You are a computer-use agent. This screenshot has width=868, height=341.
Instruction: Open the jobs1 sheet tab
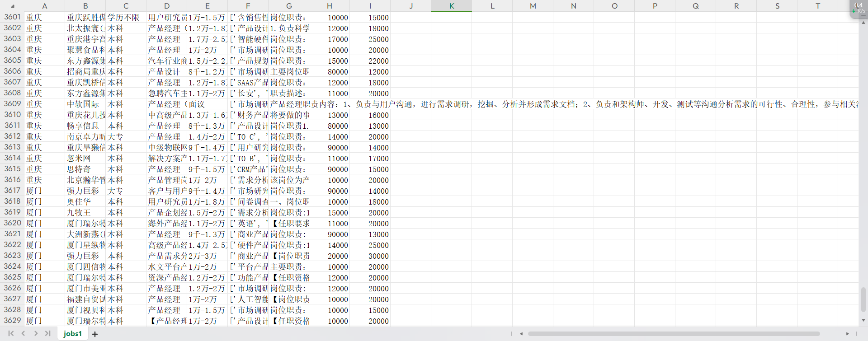(x=73, y=333)
